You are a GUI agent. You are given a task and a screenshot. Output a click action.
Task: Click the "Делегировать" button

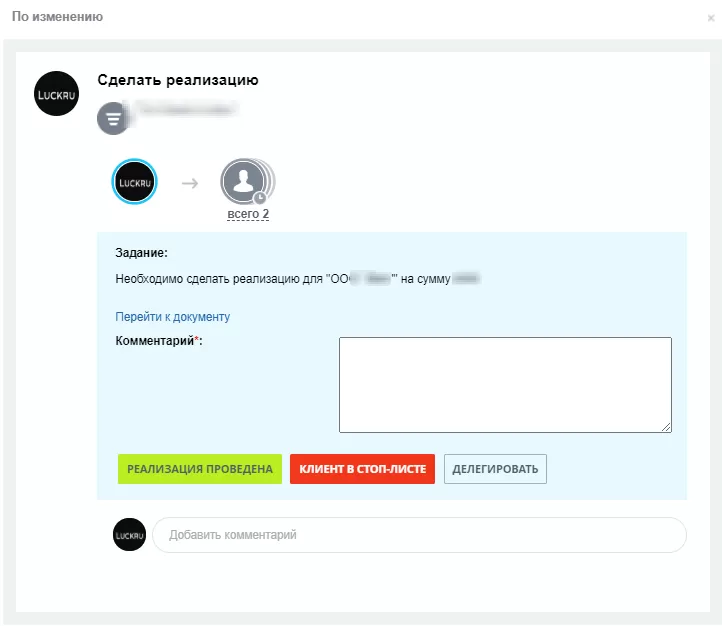[495, 469]
